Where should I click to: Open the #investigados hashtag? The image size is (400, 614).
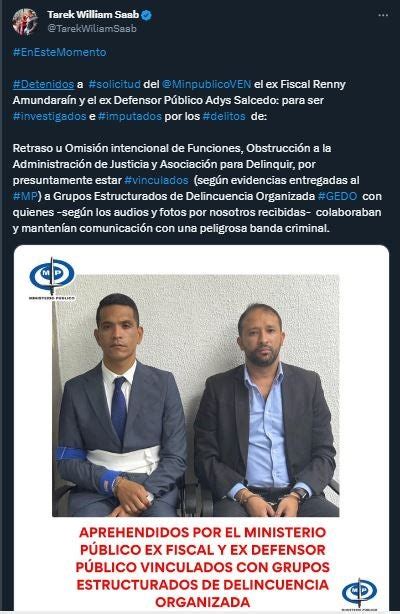click(49, 116)
